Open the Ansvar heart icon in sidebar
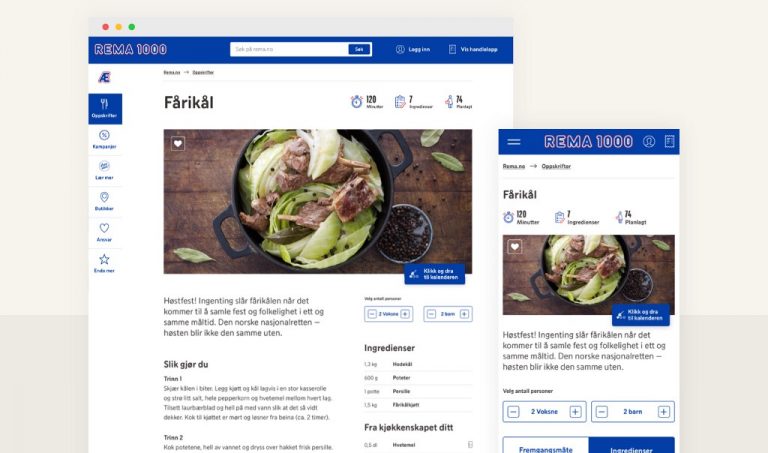Screen dimensions: 768x453 [104, 228]
